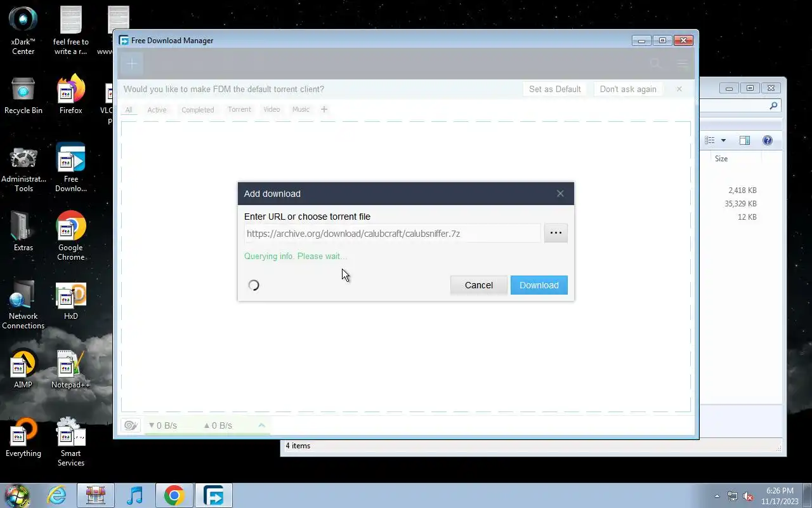
Task: Click the upload speed 0 B/s indicator
Action: pyautogui.click(x=218, y=425)
